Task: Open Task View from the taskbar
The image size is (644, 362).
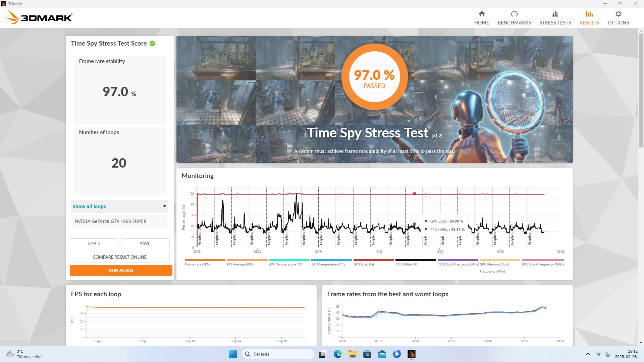Action: pos(322,354)
